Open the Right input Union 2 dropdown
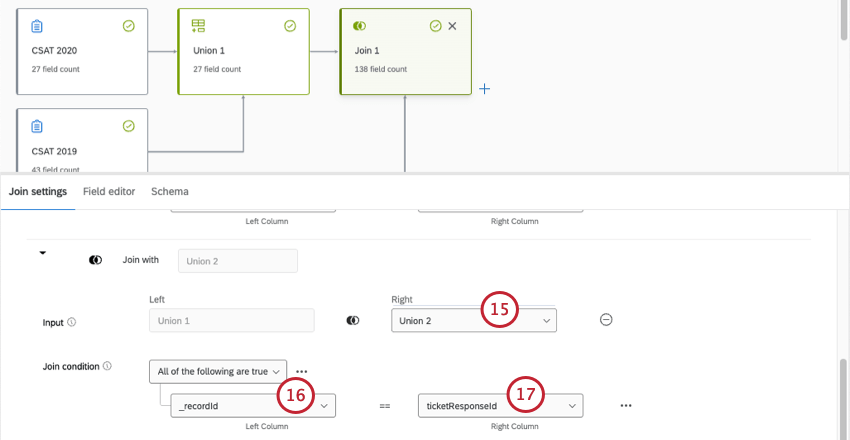Screen dimensions: 850x440 coord(473,321)
